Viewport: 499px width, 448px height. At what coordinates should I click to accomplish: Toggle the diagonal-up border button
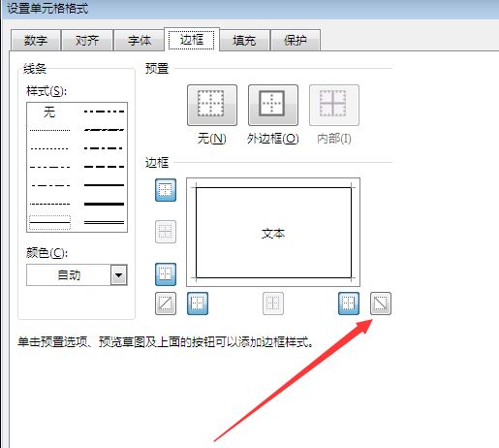point(166,304)
